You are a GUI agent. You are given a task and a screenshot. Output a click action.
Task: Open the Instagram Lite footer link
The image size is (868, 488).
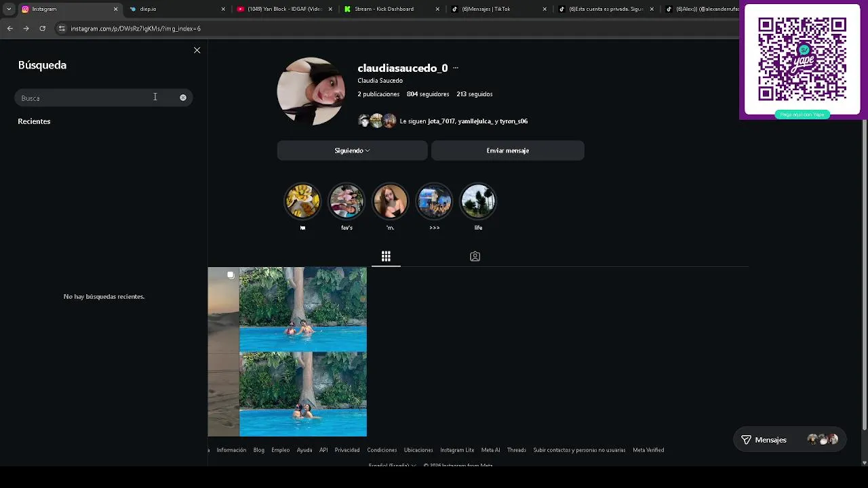point(457,450)
